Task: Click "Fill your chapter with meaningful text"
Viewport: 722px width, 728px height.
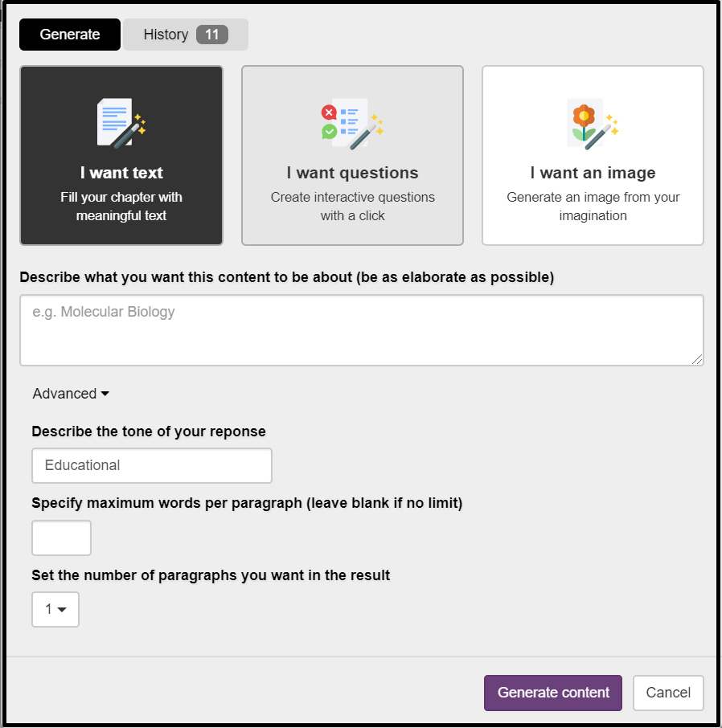Action: click(121, 207)
